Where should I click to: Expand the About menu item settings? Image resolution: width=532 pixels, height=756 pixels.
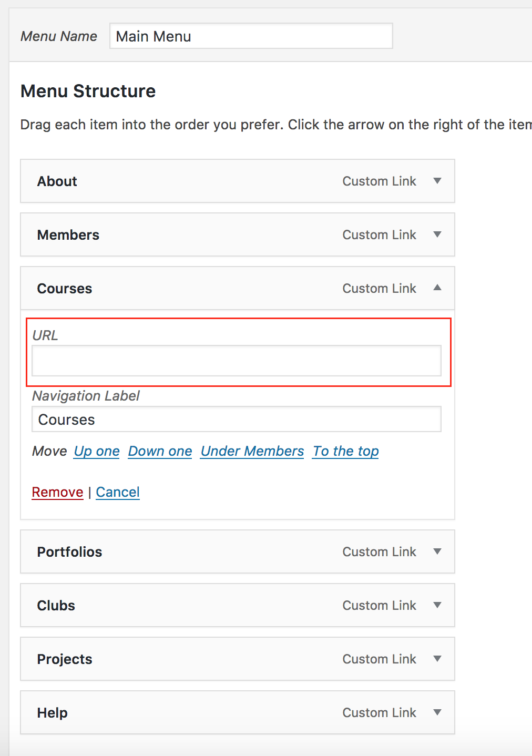click(437, 181)
